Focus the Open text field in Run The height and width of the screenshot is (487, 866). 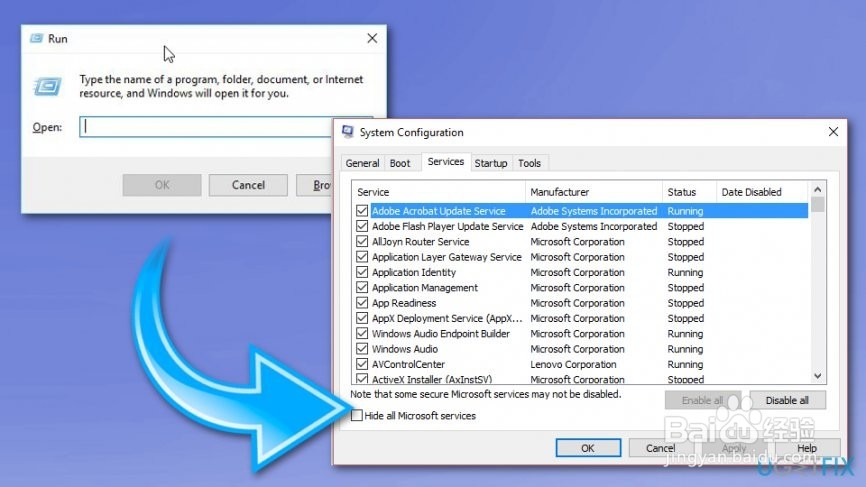click(205, 127)
